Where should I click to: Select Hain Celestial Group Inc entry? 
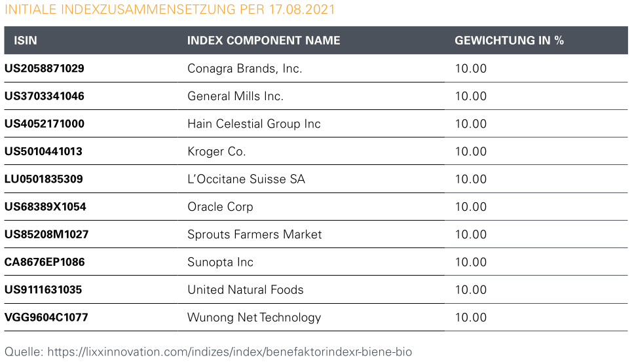tap(253, 124)
